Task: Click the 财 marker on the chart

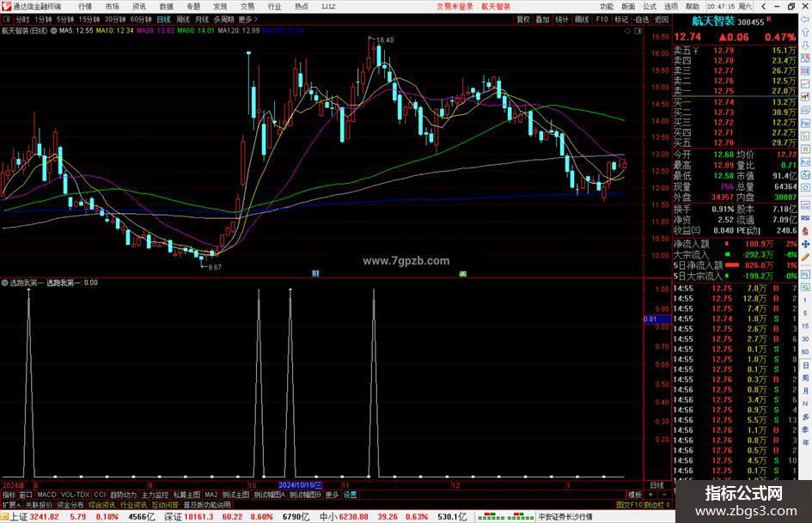Action: point(315,273)
